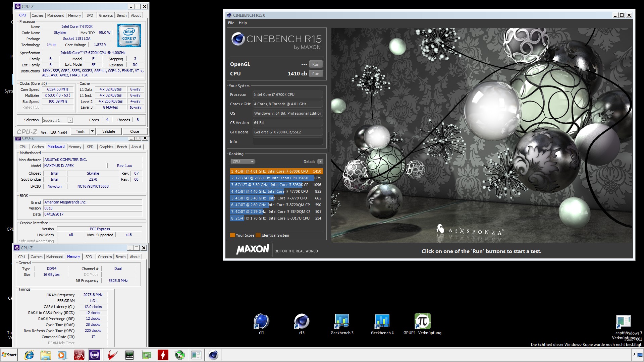Click the Close button in CPU-Z
The image size is (644, 362).
[x=135, y=131]
